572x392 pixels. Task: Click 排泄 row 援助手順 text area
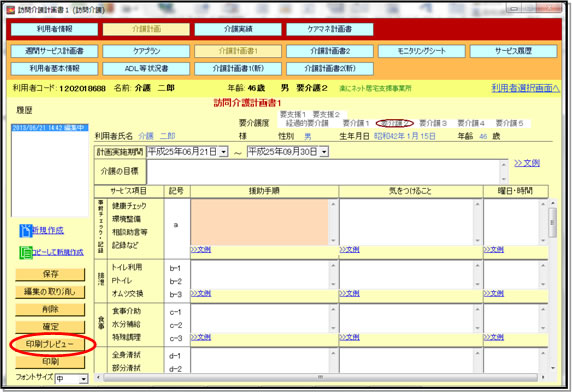[x=260, y=275]
